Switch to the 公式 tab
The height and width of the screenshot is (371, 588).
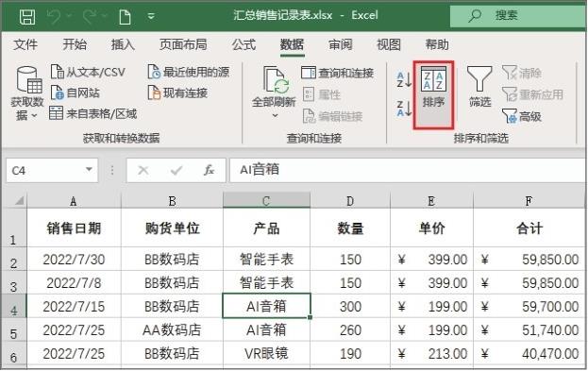(x=244, y=44)
